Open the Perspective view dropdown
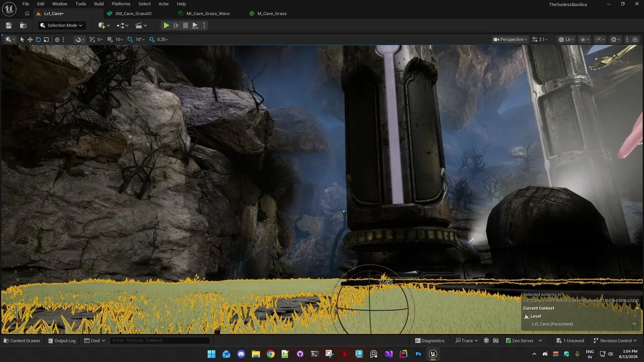 510,39
